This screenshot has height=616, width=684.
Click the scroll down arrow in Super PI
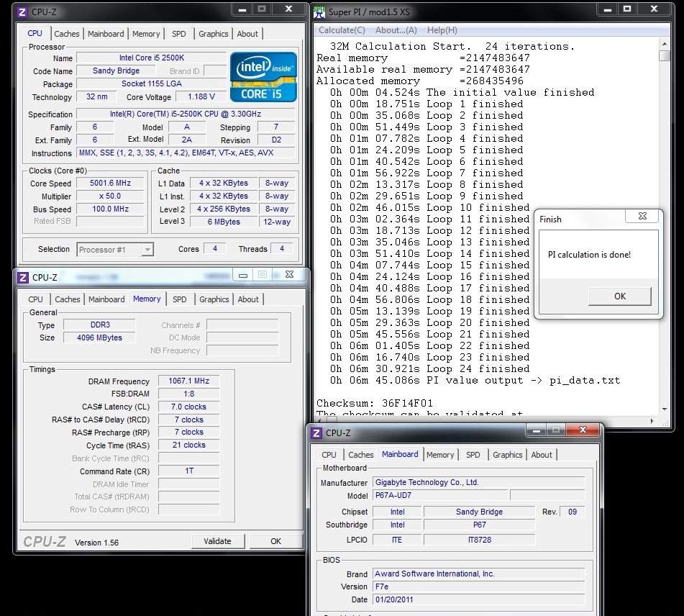pyautogui.click(x=665, y=409)
